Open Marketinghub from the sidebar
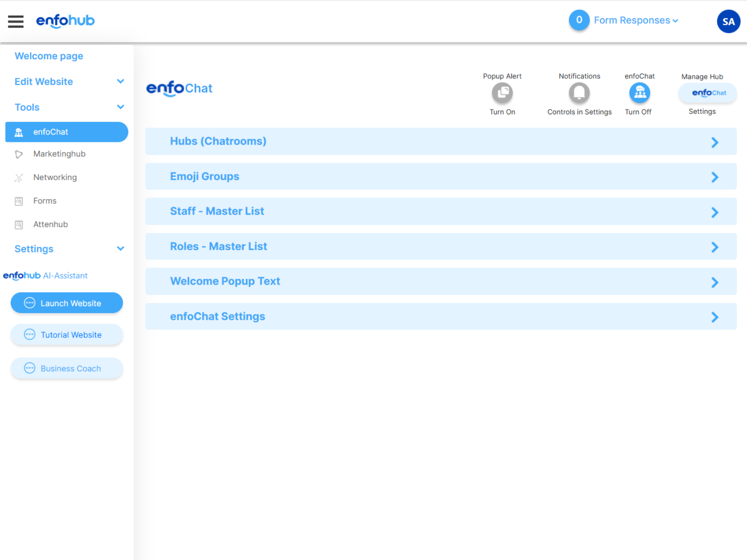The image size is (747, 560). [x=59, y=154]
